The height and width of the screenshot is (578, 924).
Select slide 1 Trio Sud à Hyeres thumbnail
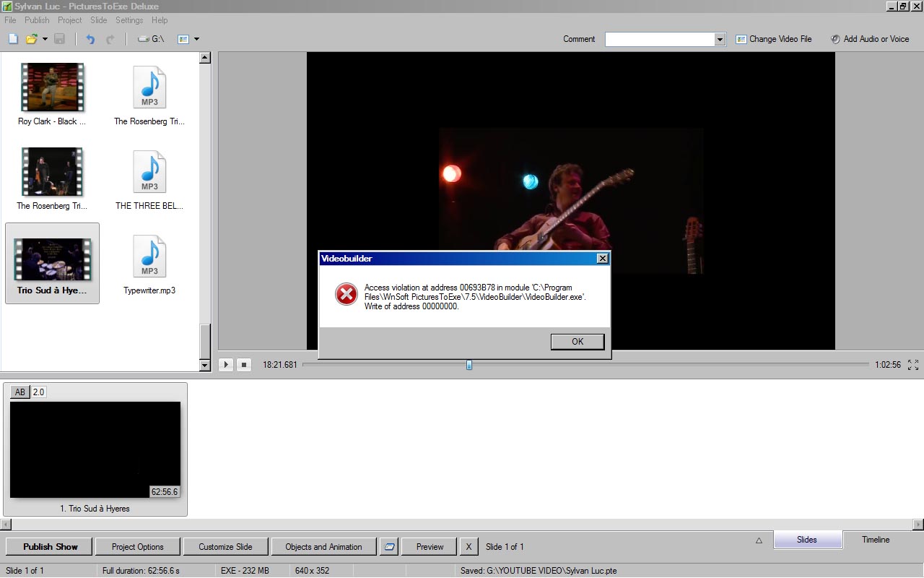95,449
